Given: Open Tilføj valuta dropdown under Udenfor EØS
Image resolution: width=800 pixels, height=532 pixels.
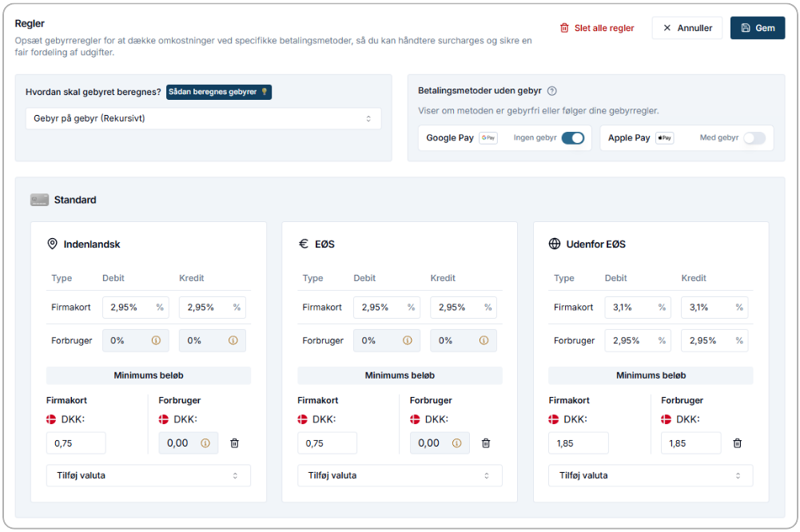Looking at the screenshot, I should (x=651, y=475).
